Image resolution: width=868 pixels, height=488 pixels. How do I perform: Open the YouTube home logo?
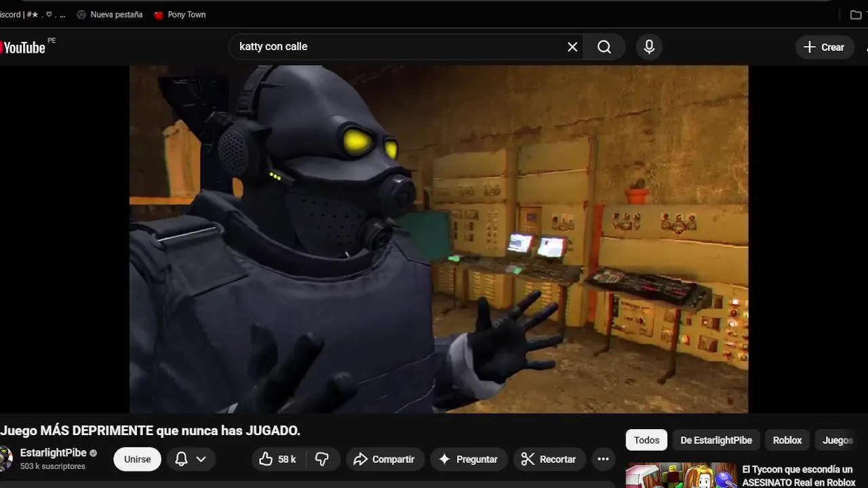[x=22, y=47]
